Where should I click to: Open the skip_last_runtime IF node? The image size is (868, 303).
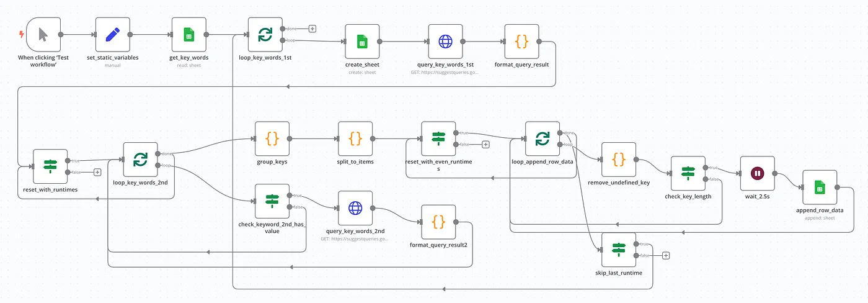click(x=619, y=250)
